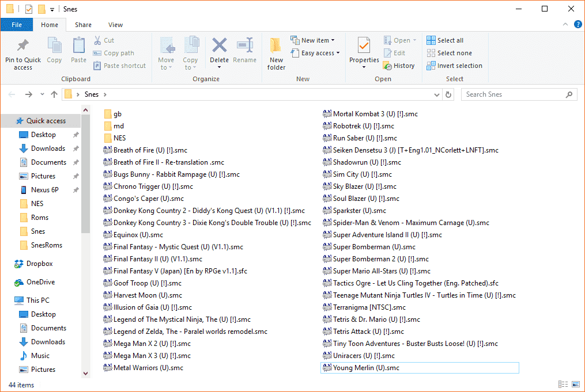Screen dimensions: 585x392
Task: Select Terranigma [NTSC].smc file
Action: click(364, 307)
